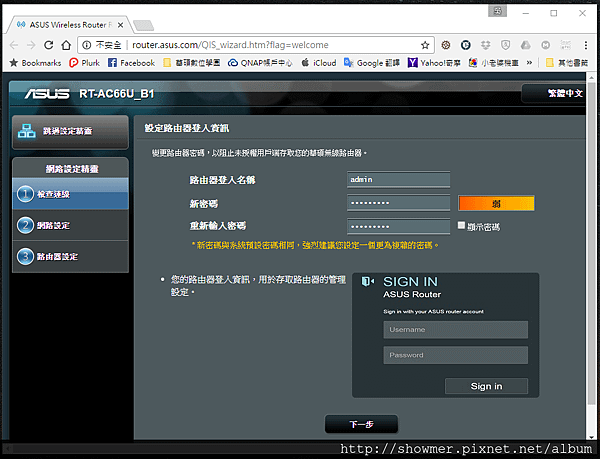Viewport: 600px width, 459px height.
Task: Select step 2 網路設定 in wizard
Action: pyautogui.click(x=70, y=225)
